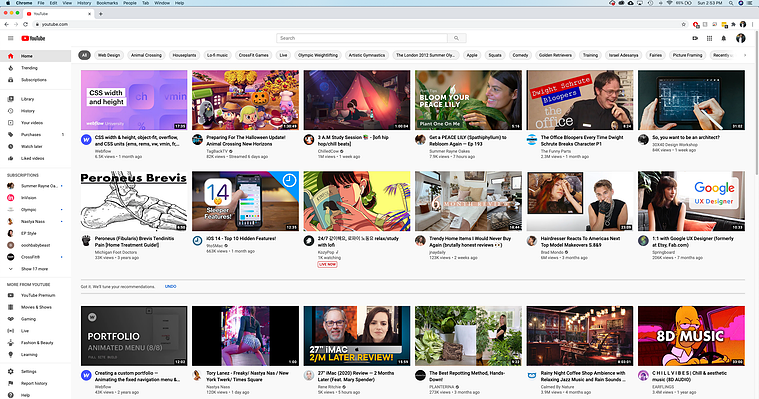The image size is (759, 399).
Task: Open Trending in the sidebar
Action: 35,68
